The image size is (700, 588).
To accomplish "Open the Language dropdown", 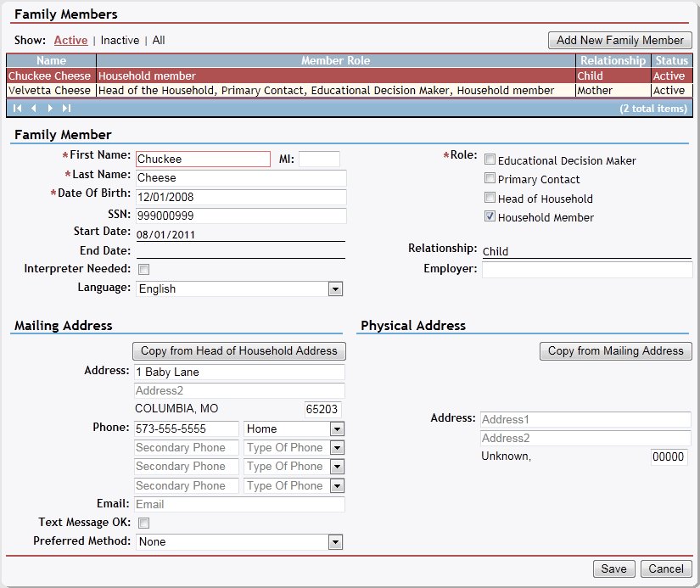I will tap(335, 289).
